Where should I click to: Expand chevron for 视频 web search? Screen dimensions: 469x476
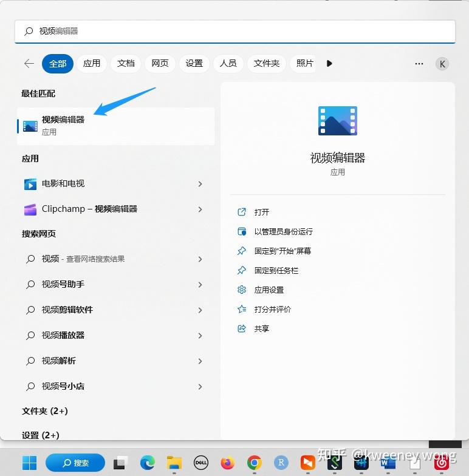click(x=200, y=259)
